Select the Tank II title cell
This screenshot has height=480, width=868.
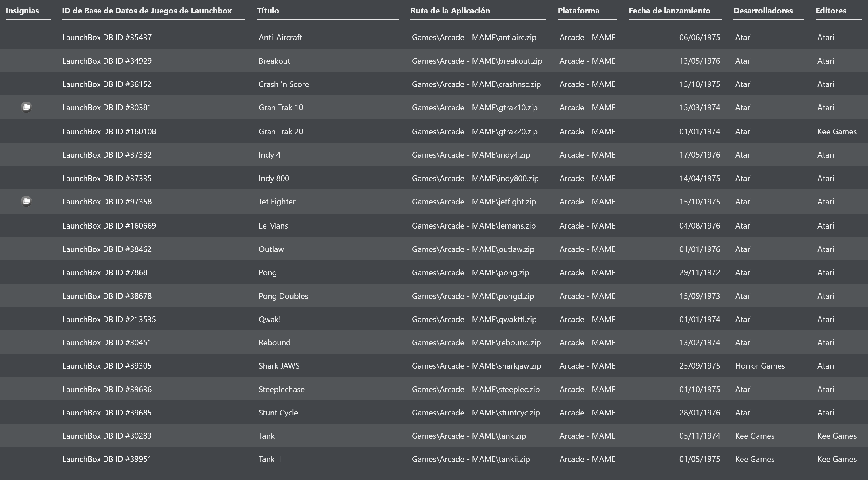point(270,459)
